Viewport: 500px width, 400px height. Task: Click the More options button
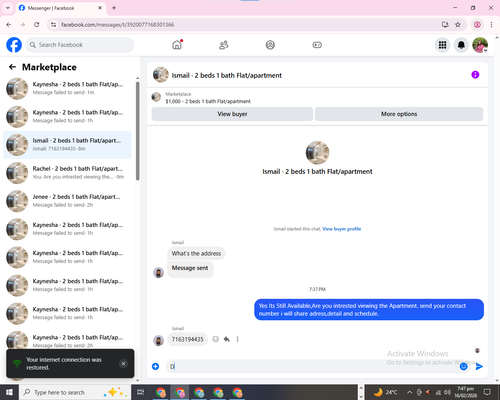399,114
